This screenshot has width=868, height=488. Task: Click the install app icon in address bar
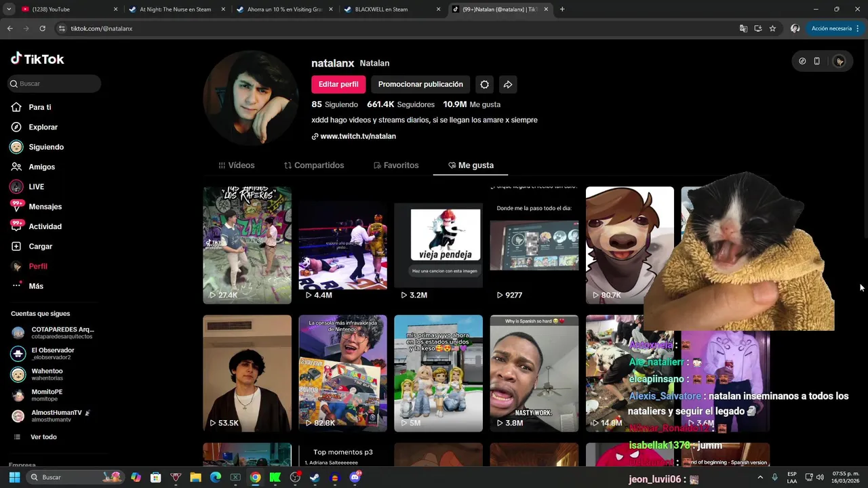(758, 28)
